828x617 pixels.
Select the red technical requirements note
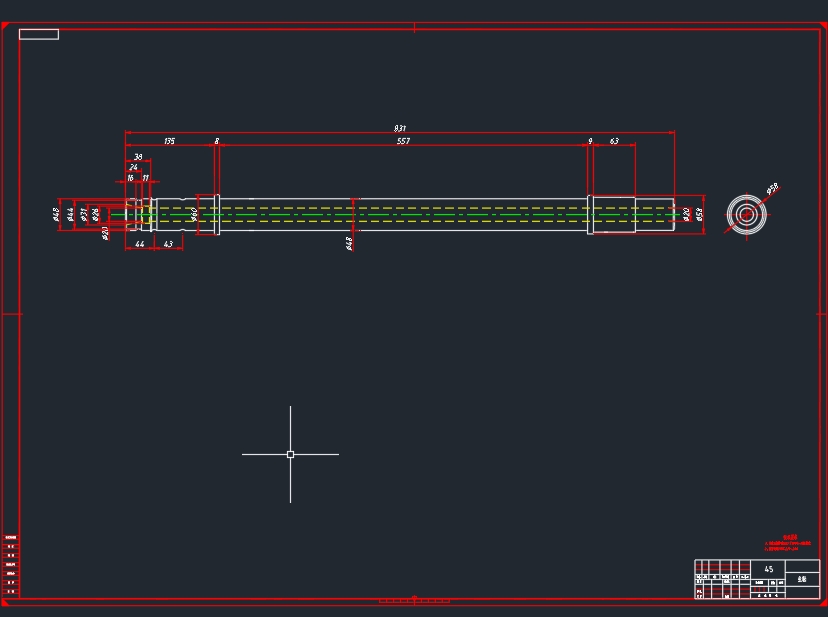[788, 544]
